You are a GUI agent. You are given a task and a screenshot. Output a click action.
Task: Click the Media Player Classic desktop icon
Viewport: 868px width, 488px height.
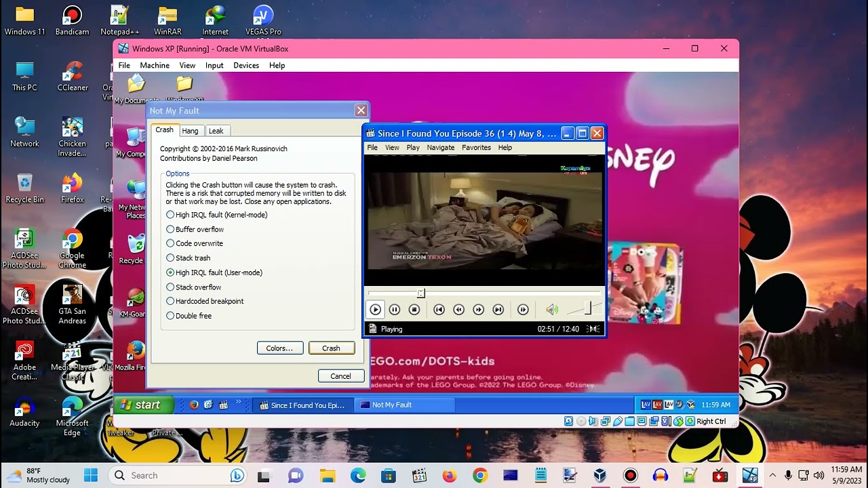pos(72,361)
